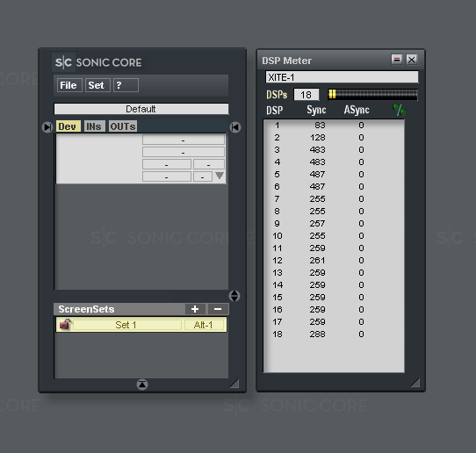Screen dimensions: 476x453
Task: Minimize the DSP Meter window
Action: point(396,60)
